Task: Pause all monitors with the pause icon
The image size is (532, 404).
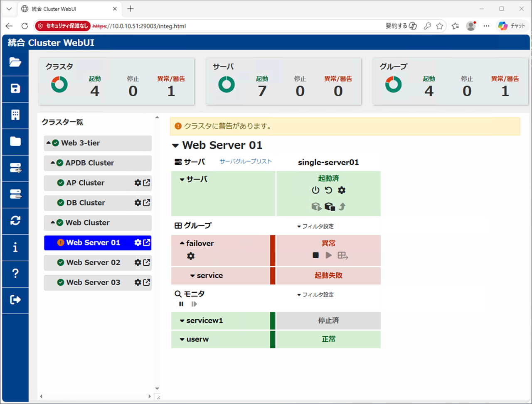Action: (181, 304)
